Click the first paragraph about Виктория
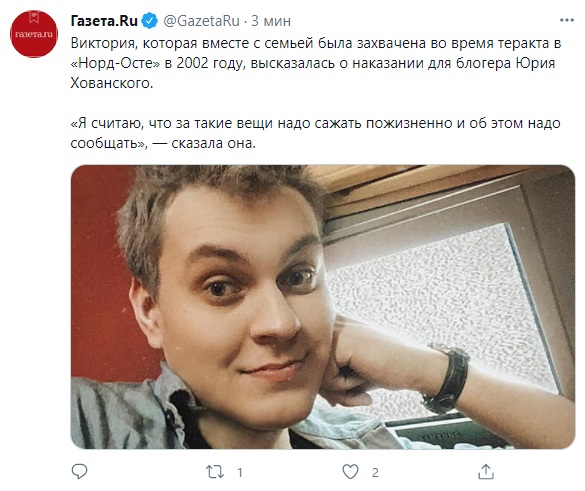Image resolution: width=585 pixels, height=491 pixels. pyautogui.click(x=316, y=63)
